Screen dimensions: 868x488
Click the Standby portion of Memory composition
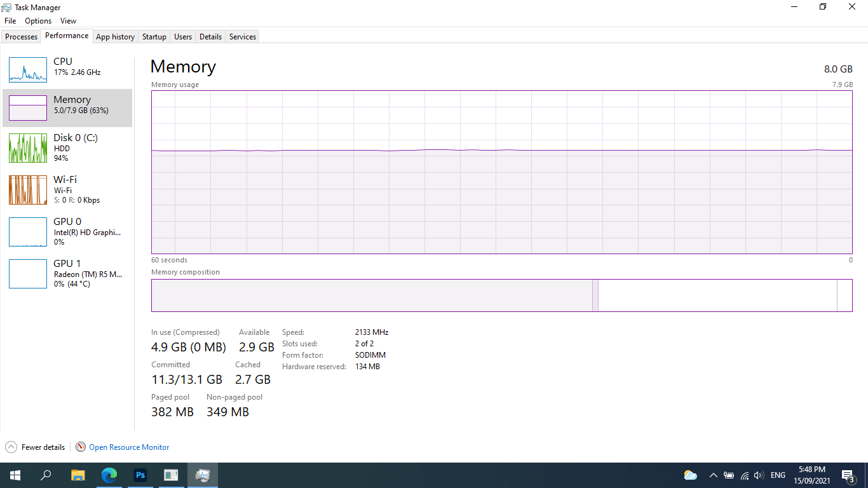pos(717,295)
